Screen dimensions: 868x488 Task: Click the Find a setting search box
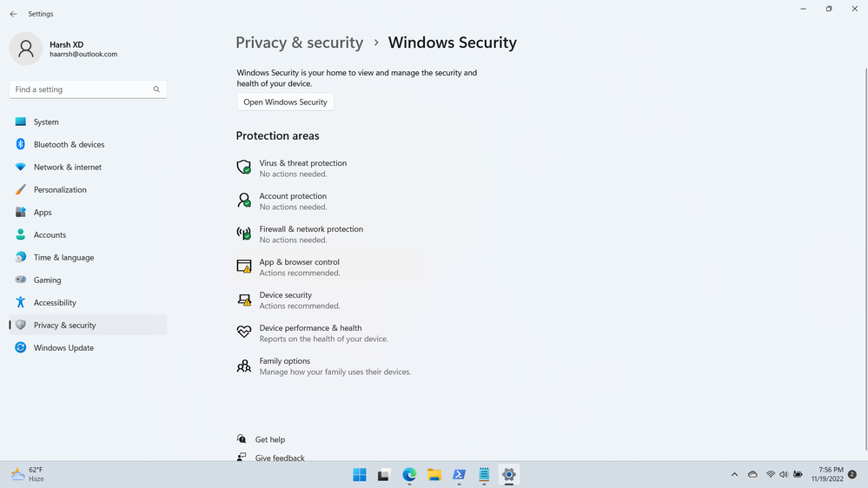[88, 89]
